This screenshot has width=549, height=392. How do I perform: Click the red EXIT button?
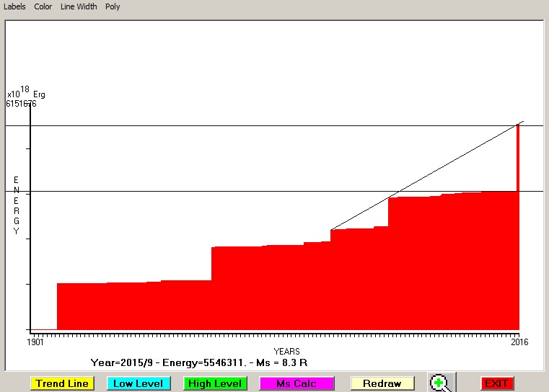click(x=496, y=383)
